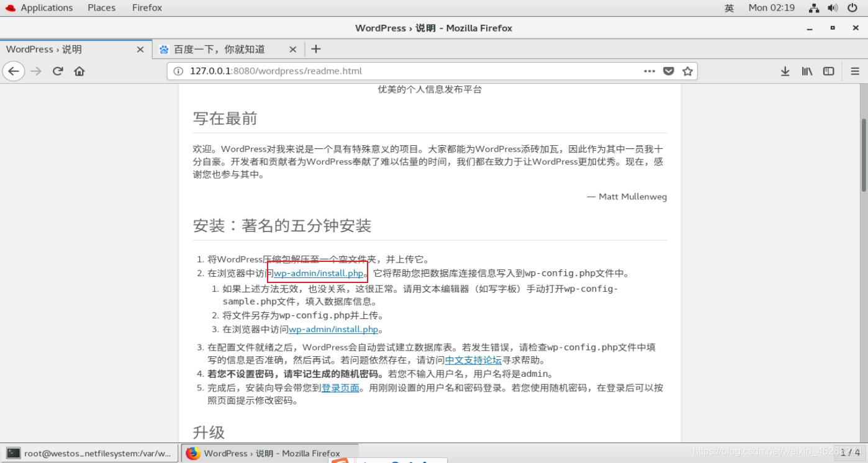The image size is (868, 463).
Task: Reload the current page
Action: [58, 71]
